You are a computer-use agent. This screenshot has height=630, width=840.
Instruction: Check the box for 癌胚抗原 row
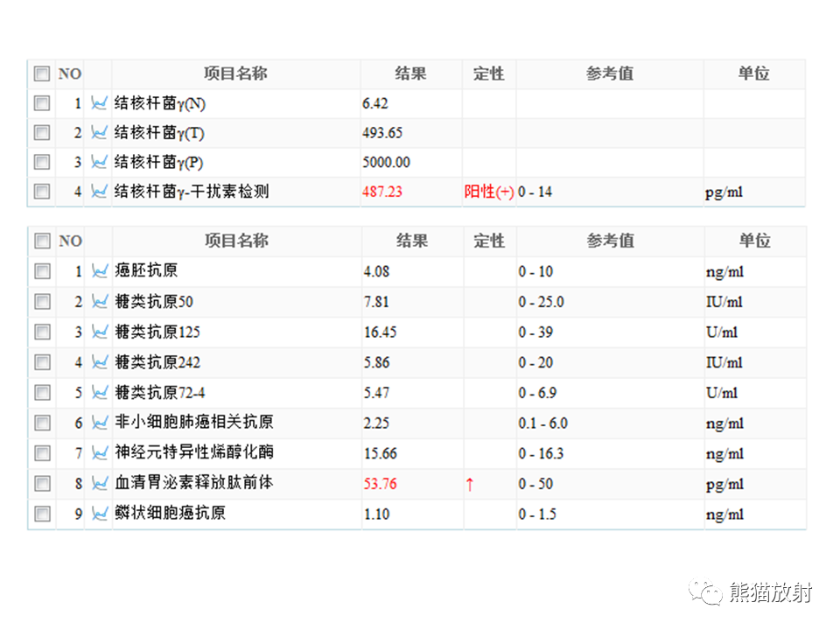(42, 271)
